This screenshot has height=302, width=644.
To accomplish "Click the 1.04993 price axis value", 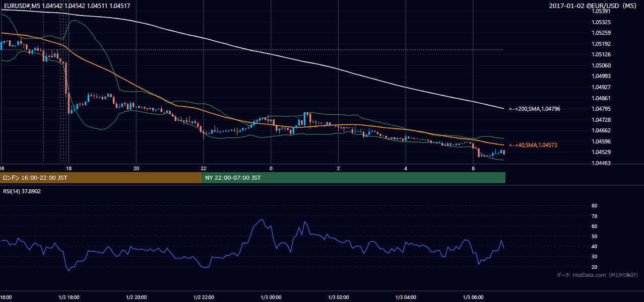I will 601,77.
